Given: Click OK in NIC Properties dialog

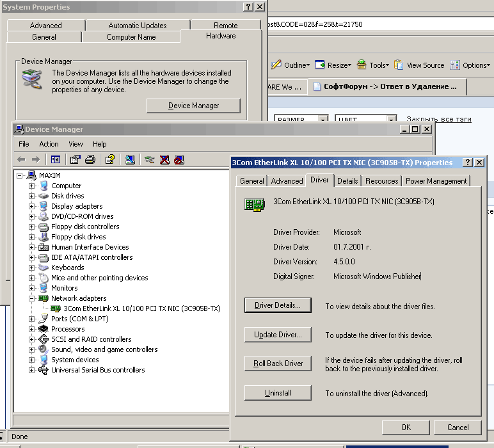Looking at the screenshot, I should (406, 428).
